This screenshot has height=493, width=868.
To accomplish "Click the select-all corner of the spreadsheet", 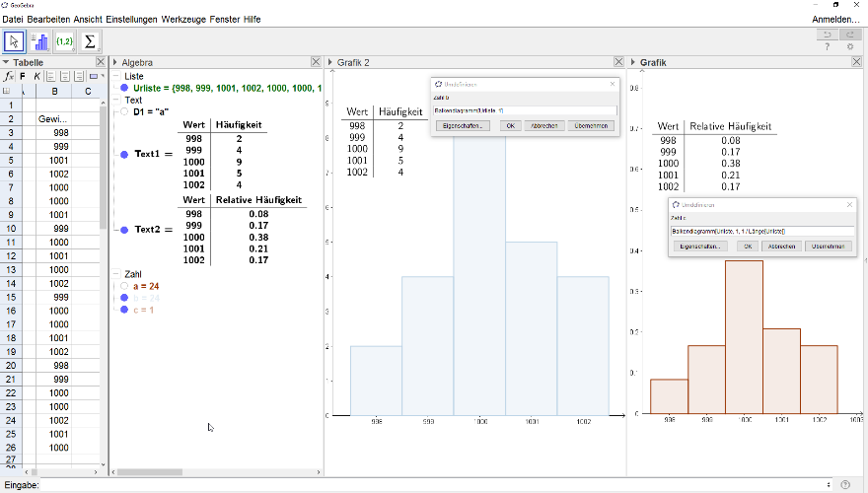I will click(7, 92).
